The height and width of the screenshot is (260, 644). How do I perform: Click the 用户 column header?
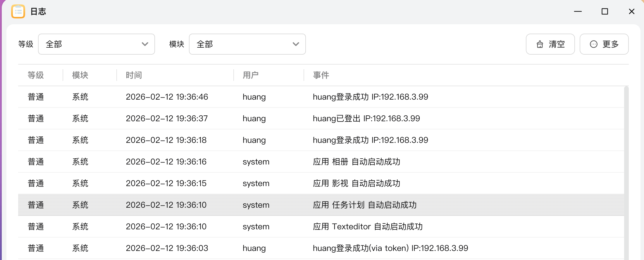[250, 75]
